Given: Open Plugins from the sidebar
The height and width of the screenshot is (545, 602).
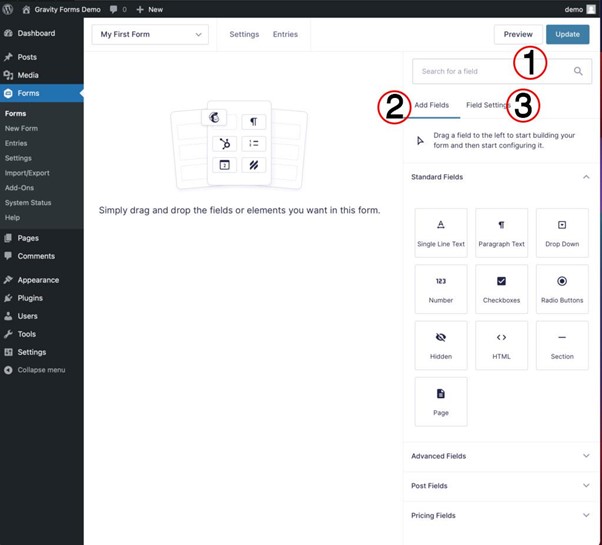Looking at the screenshot, I should [41, 298].
